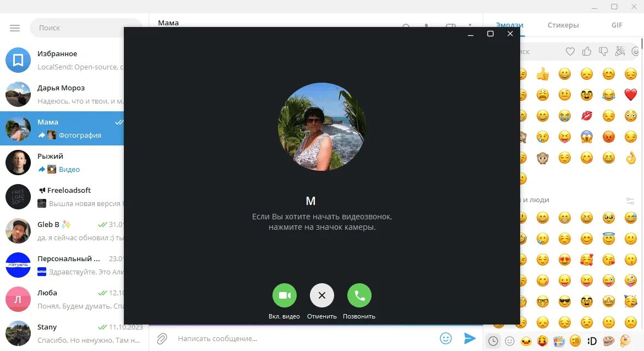Click the Люба avatar with letter Л
This screenshot has width=644, height=351.
[18, 299]
